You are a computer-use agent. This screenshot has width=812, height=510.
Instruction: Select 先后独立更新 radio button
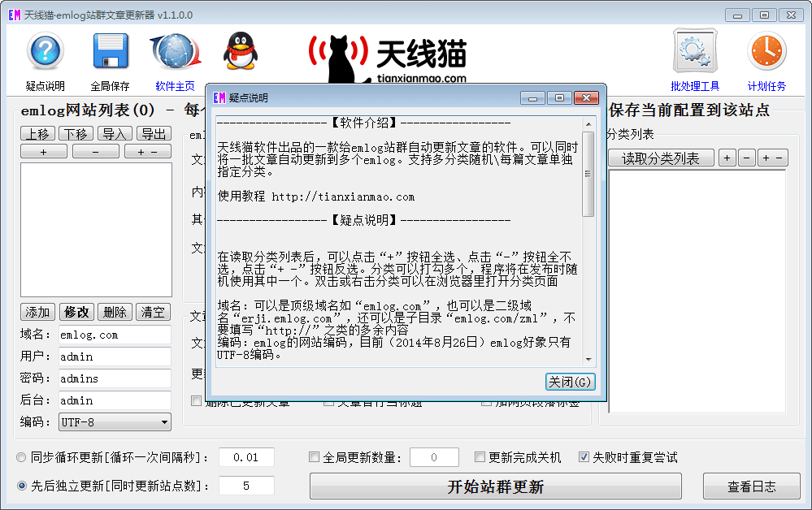[x=21, y=486]
